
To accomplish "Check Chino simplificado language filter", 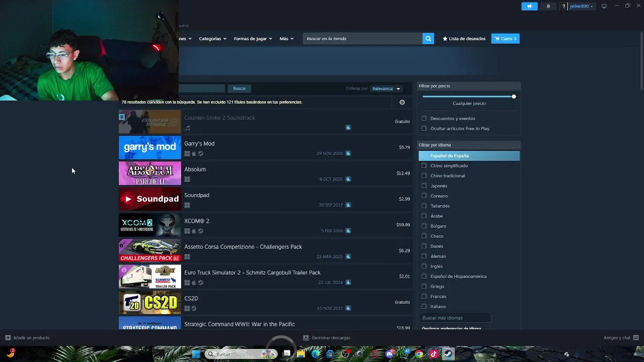I will pos(424,166).
